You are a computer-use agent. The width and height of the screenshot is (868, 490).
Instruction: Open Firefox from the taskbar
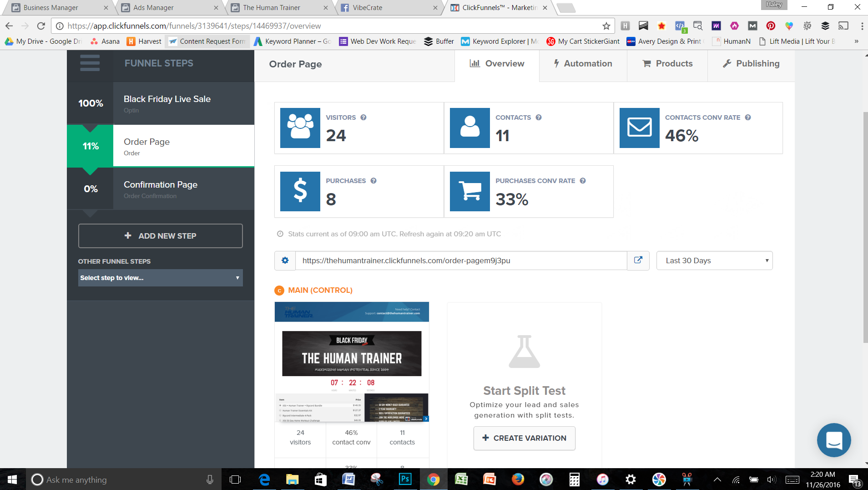[518, 479]
